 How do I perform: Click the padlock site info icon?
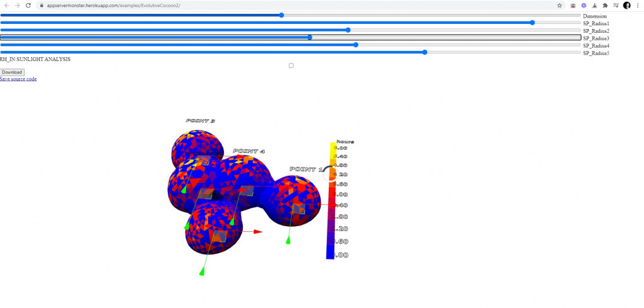point(42,5)
